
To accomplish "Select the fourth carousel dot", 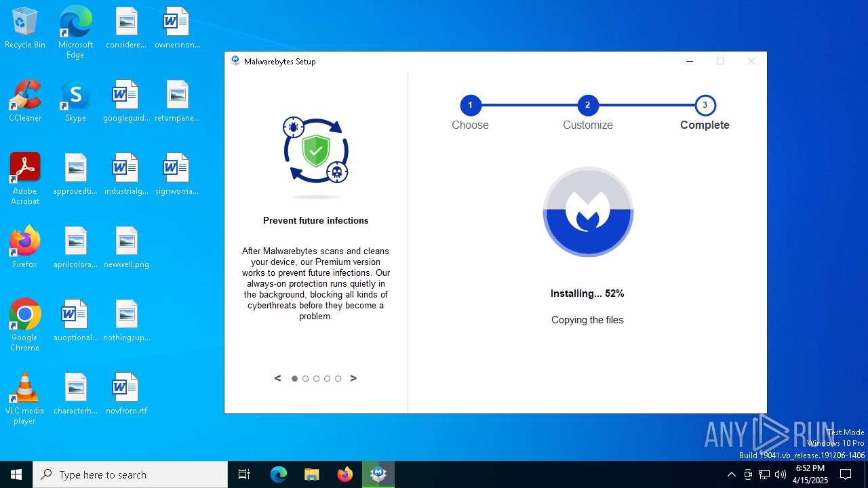I will (x=327, y=379).
